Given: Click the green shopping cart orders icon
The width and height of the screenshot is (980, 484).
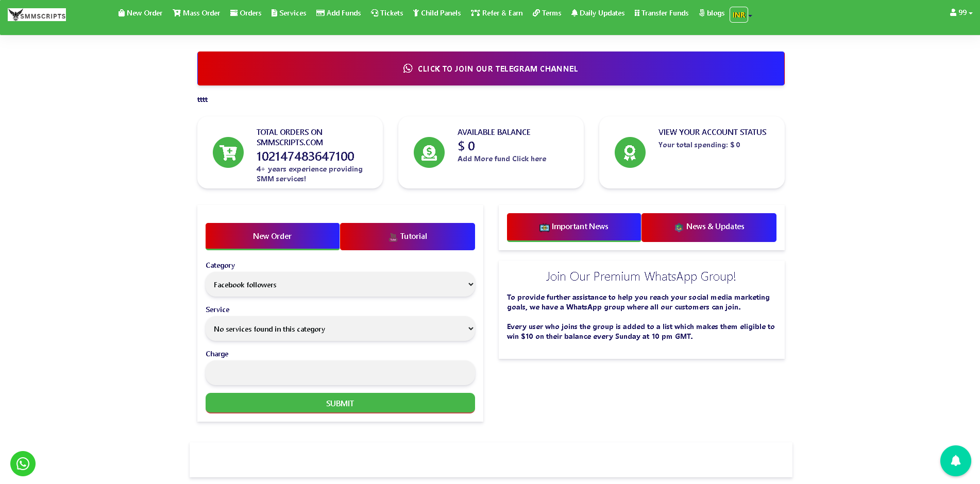Looking at the screenshot, I should [228, 152].
